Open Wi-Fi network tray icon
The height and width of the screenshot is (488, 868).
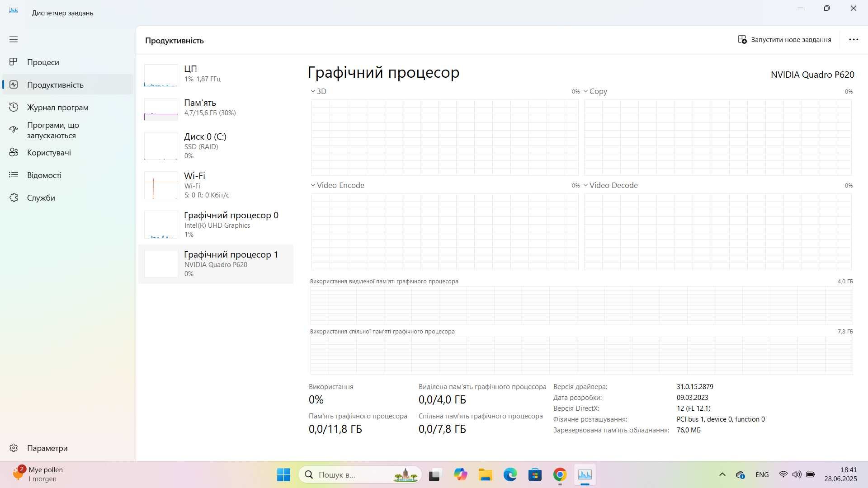783,475
